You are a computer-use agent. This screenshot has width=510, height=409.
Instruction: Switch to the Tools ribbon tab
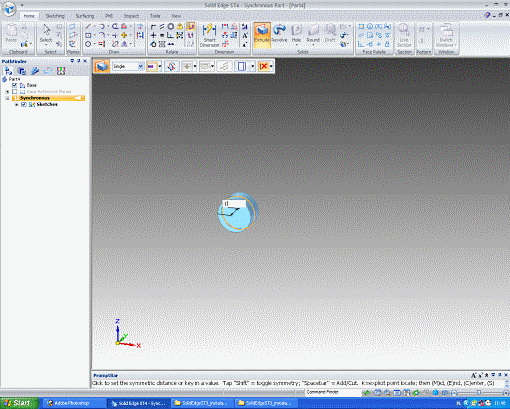point(155,16)
